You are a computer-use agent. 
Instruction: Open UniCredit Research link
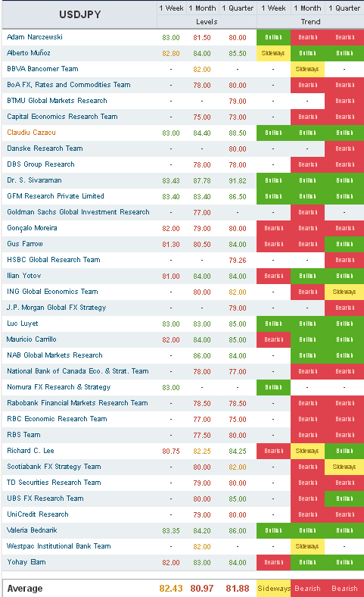pyautogui.click(x=38, y=514)
